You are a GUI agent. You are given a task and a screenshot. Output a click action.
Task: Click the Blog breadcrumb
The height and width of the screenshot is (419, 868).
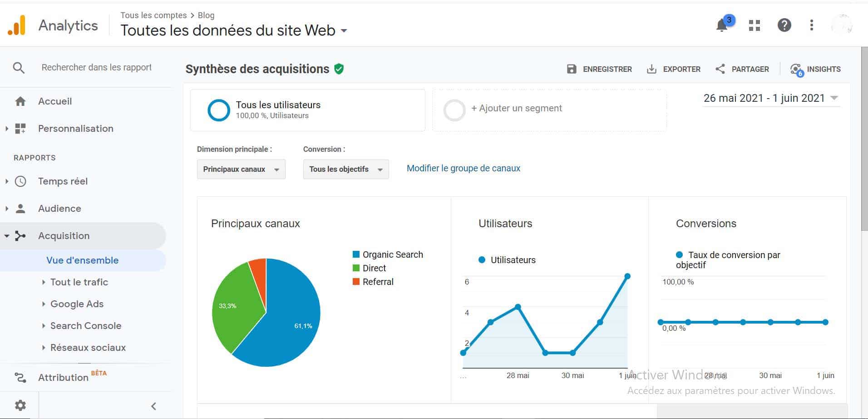coord(206,15)
